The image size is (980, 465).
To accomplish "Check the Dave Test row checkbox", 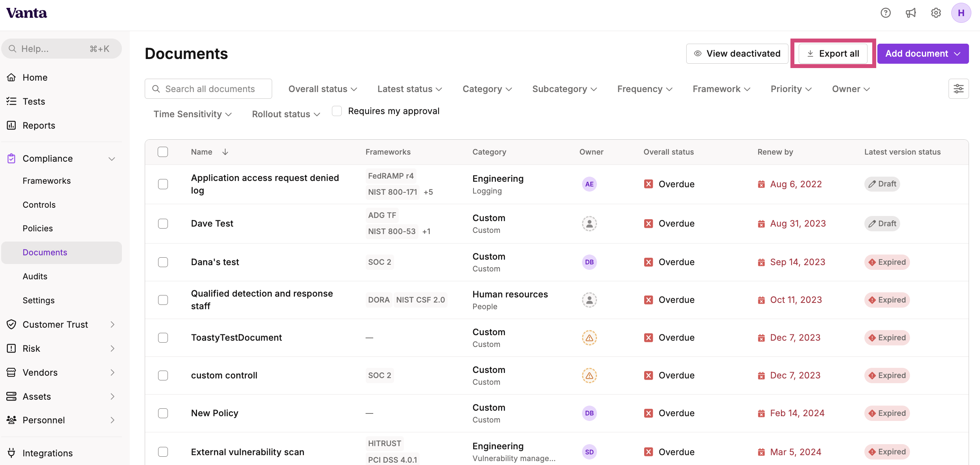I will pyautogui.click(x=163, y=223).
